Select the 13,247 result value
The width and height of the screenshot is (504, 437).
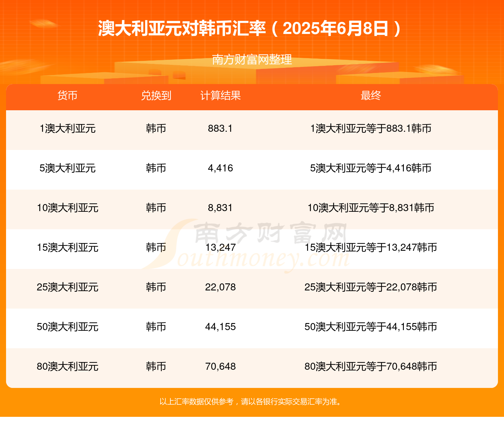(220, 247)
